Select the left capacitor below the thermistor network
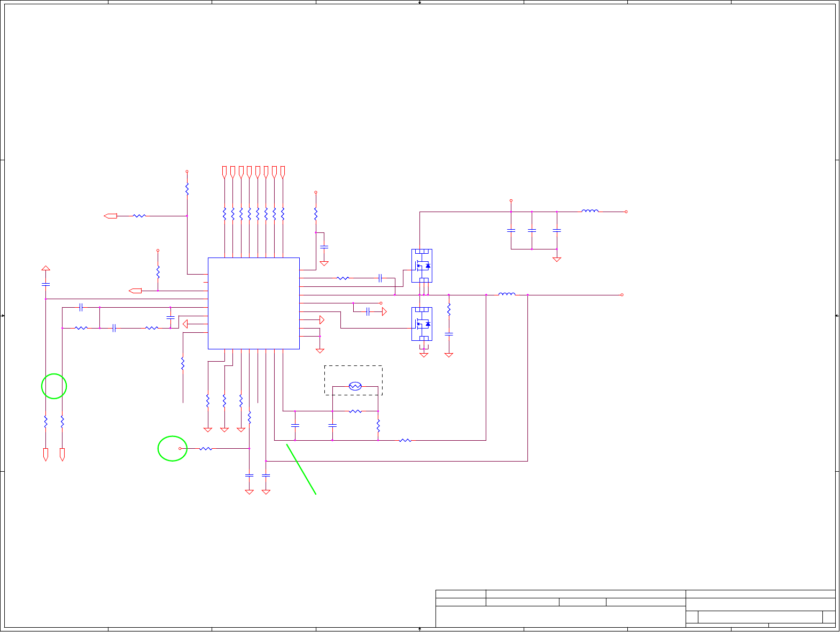 point(295,426)
